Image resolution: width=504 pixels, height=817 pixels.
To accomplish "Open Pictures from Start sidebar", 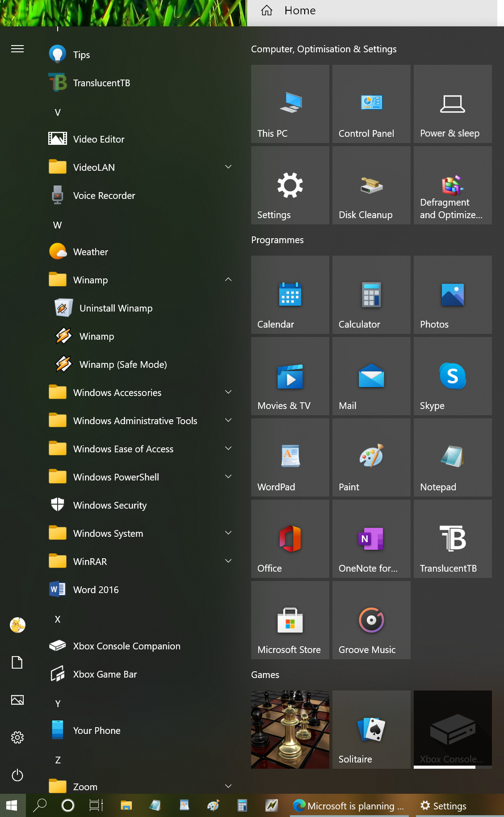I will [17, 700].
